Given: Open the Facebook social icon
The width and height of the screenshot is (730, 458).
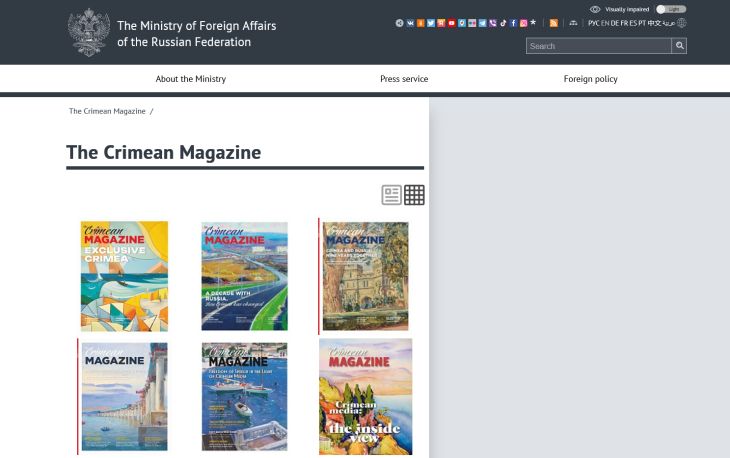Looking at the screenshot, I should click(x=513, y=23).
